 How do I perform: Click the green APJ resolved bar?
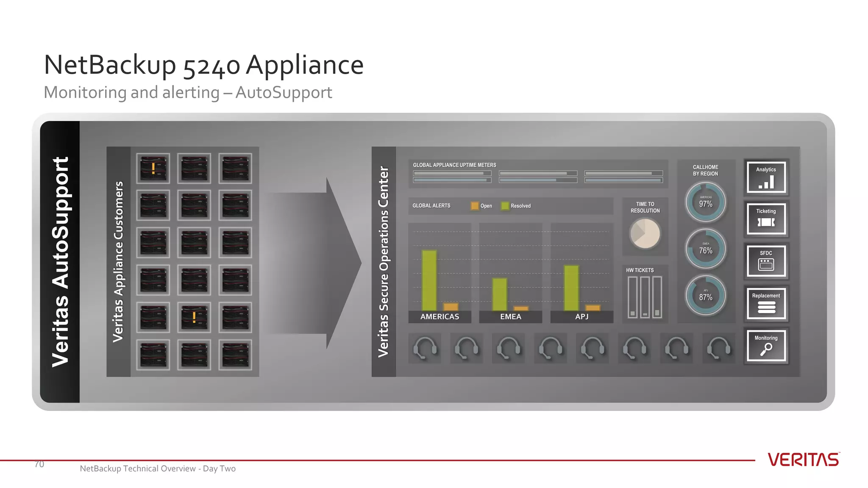click(571, 288)
